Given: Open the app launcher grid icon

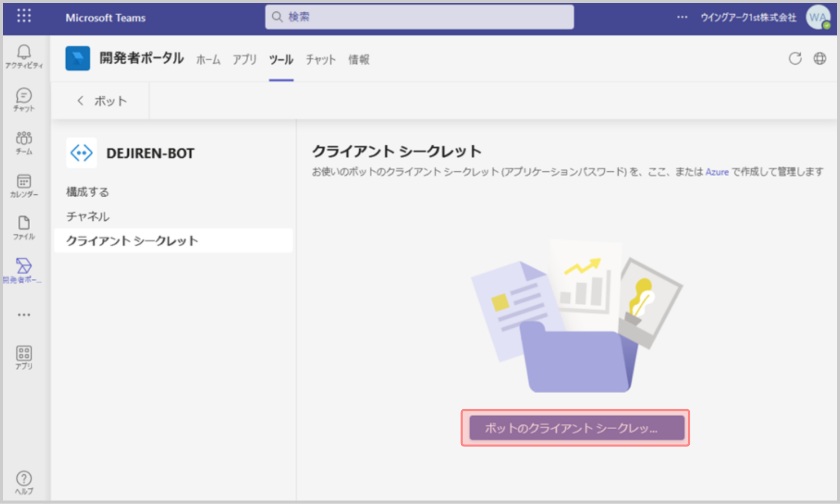Looking at the screenshot, I should click(24, 16).
